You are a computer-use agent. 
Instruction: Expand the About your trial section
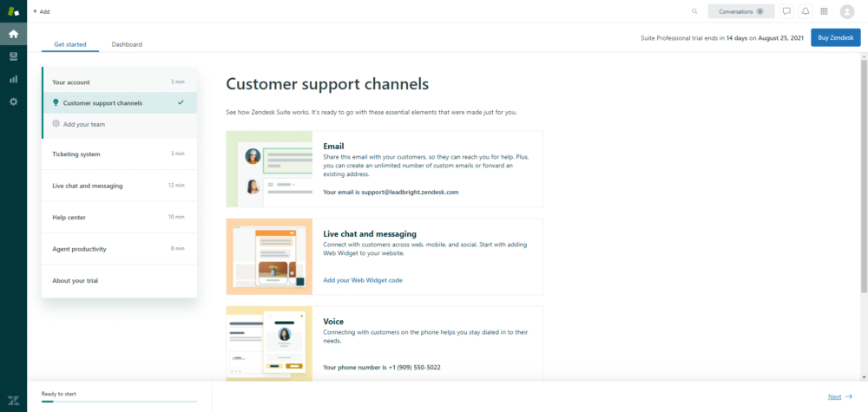point(118,280)
